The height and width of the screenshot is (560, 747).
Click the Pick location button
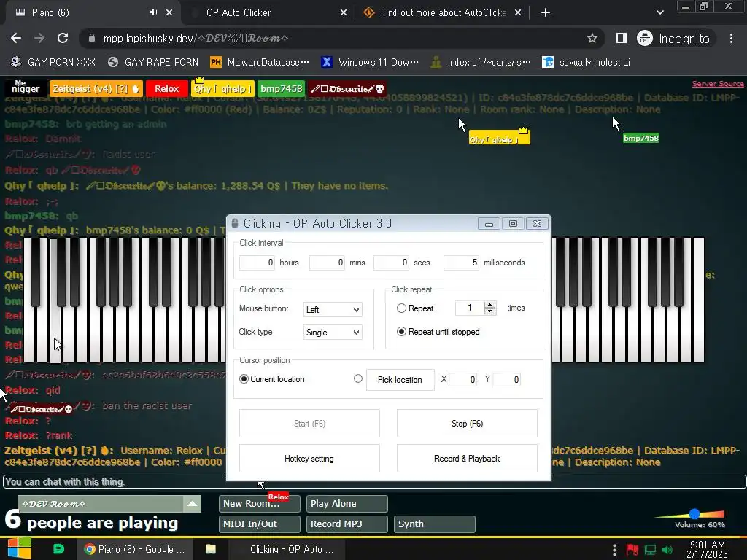[400, 379]
